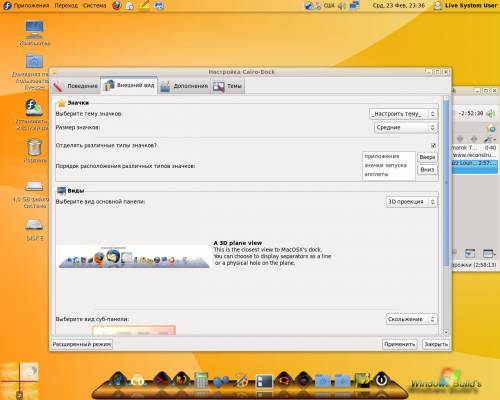Click the Закрыть button

(436, 344)
